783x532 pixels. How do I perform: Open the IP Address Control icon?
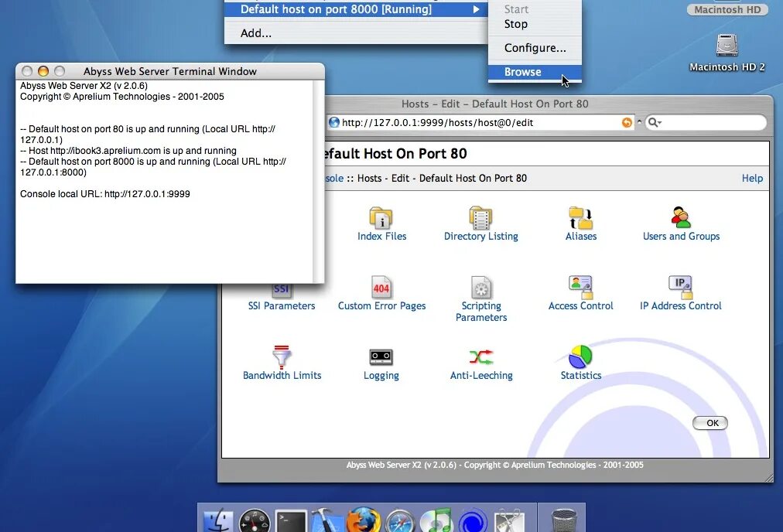click(x=681, y=287)
